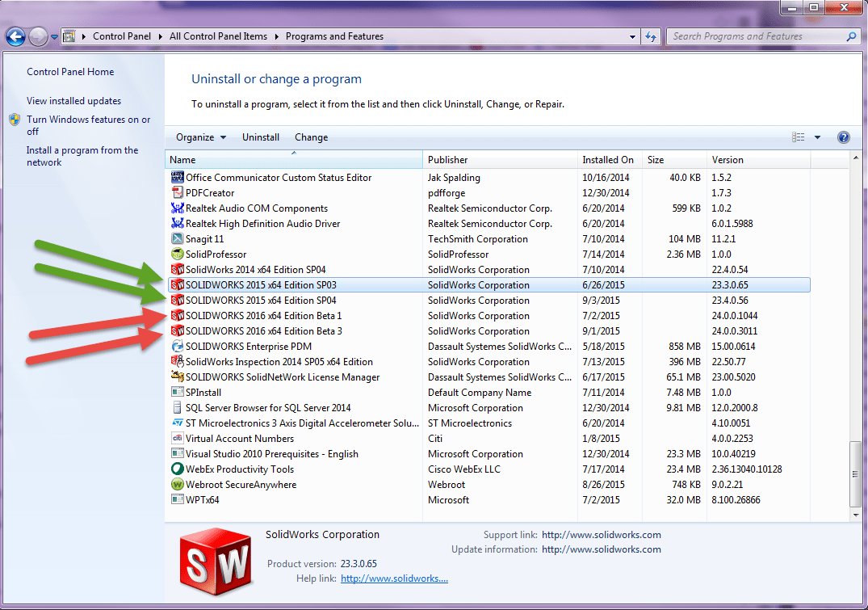Click the list scrollbar down arrow
The image size is (868, 610).
click(855, 515)
